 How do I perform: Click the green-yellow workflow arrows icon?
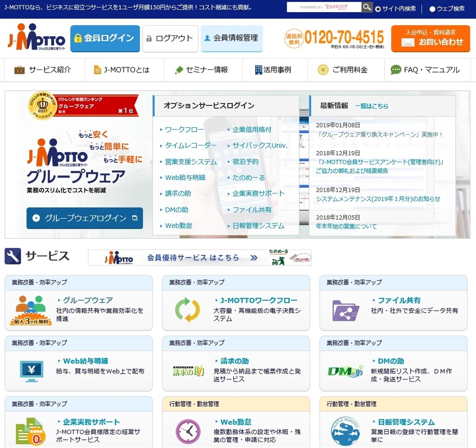click(x=187, y=310)
